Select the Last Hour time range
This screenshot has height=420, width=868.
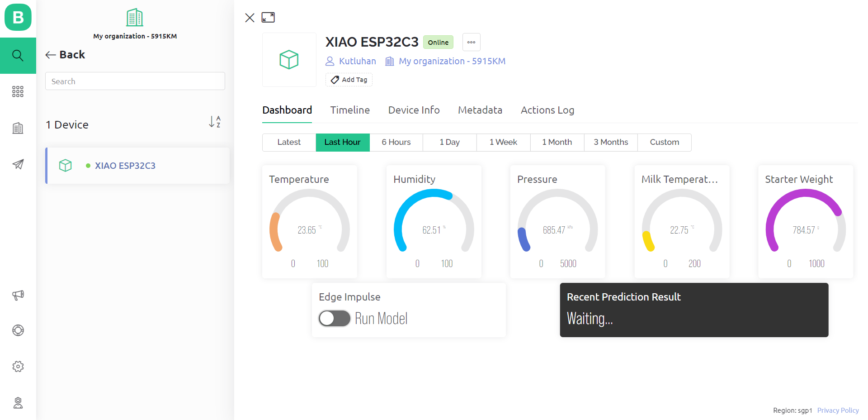click(342, 142)
